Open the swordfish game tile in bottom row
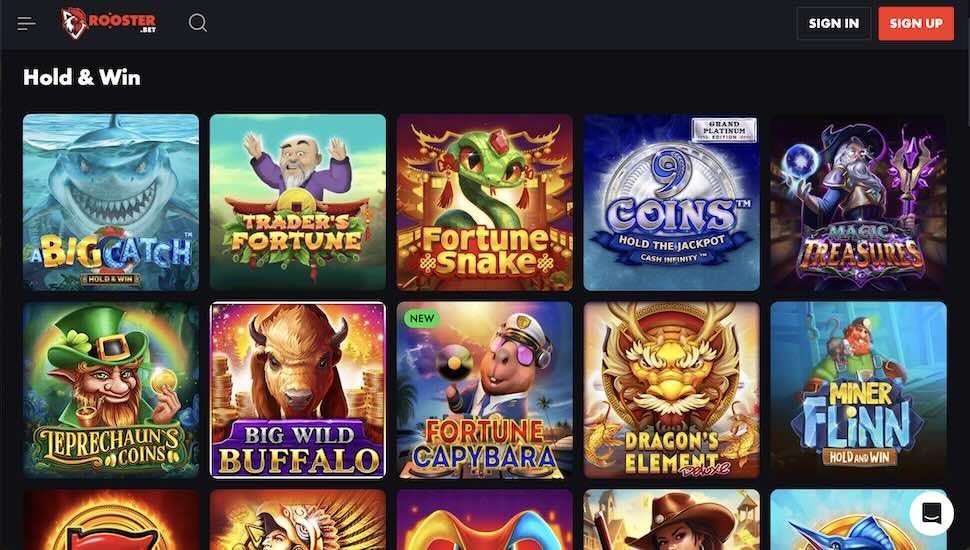The width and height of the screenshot is (970, 550). click(858, 520)
